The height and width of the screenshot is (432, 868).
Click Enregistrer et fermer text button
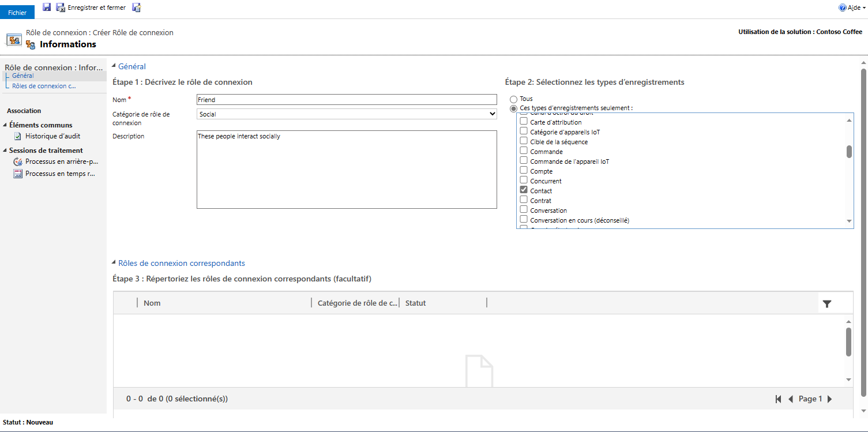[x=96, y=7]
